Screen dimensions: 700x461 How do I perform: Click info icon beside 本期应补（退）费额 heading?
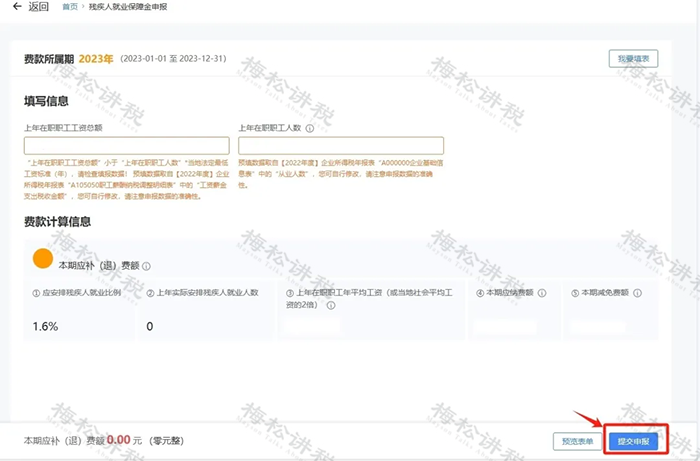click(x=146, y=266)
